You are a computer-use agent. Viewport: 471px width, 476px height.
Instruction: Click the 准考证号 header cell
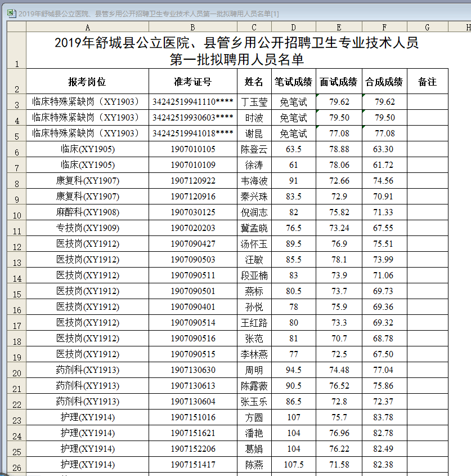click(x=193, y=81)
